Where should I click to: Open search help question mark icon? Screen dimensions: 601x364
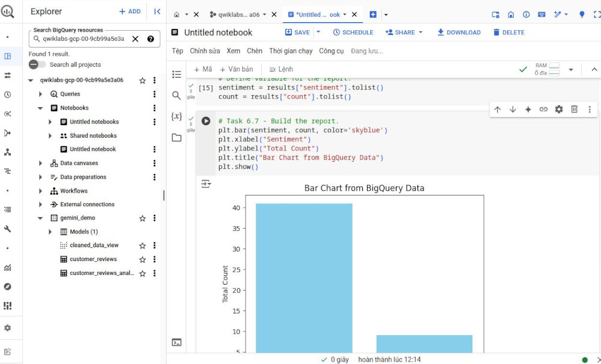(150, 39)
